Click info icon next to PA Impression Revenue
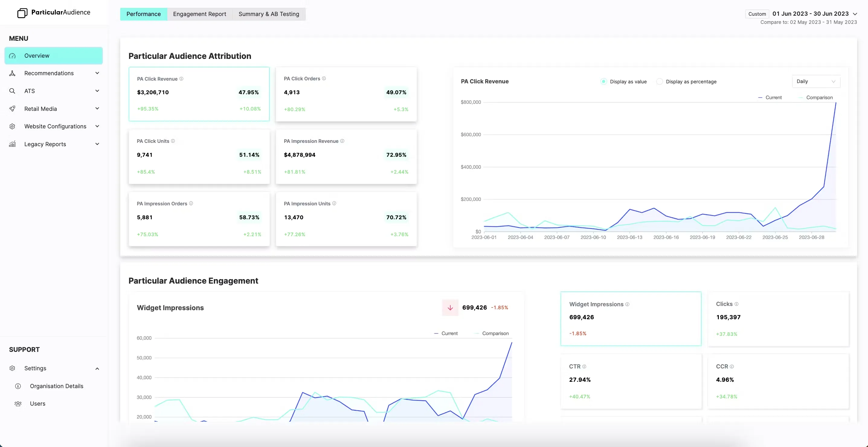The width and height of the screenshot is (868, 447). pyautogui.click(x=342, y=141)
